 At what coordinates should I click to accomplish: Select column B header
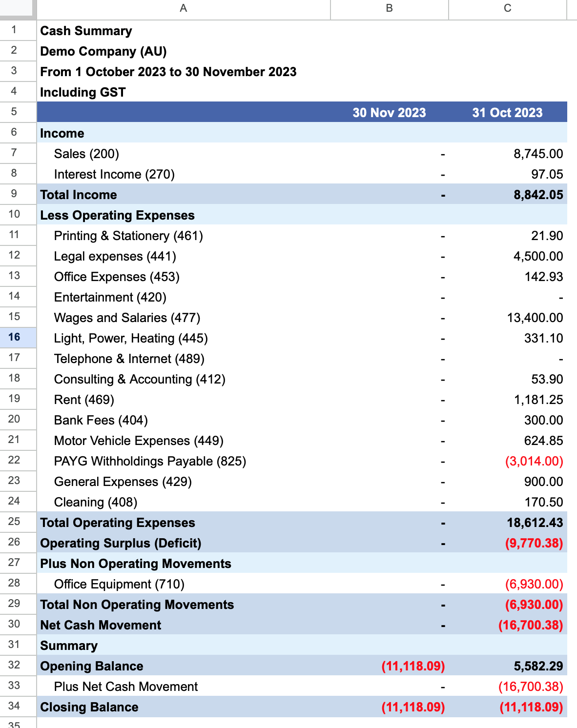point(390,8)
